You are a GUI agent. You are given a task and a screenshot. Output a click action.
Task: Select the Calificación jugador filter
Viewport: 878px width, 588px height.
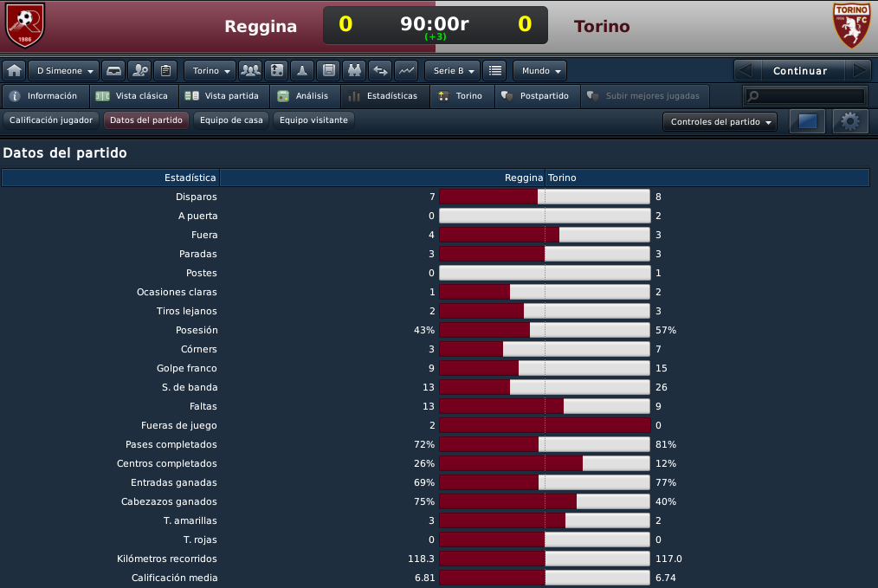pyautogui.click(x=51, y=120)
